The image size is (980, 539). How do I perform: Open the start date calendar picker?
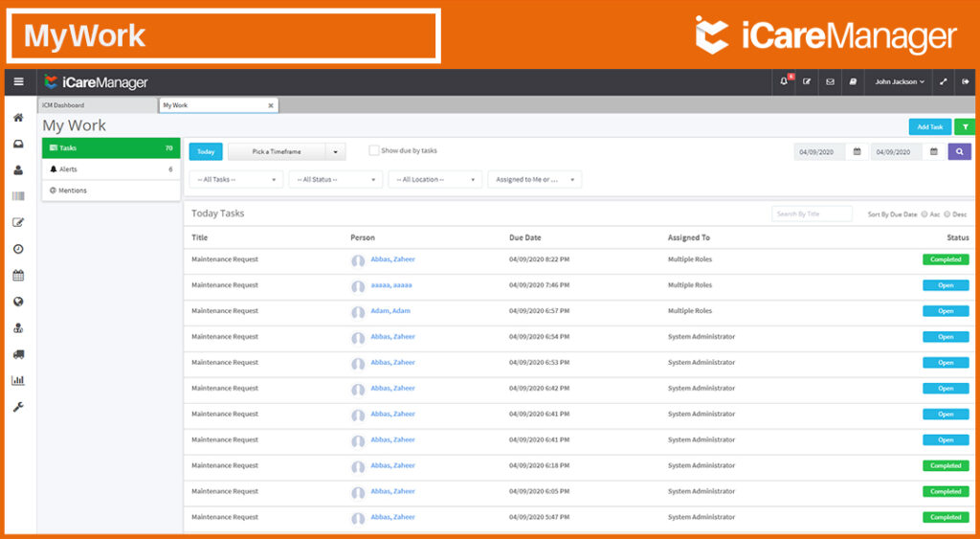pos(857,152)
